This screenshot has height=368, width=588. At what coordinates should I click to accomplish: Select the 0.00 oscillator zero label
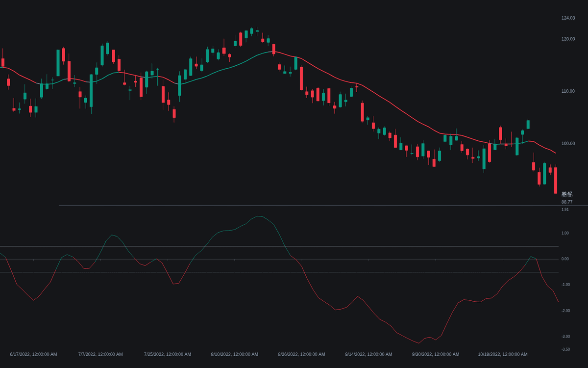pos(565,259)
